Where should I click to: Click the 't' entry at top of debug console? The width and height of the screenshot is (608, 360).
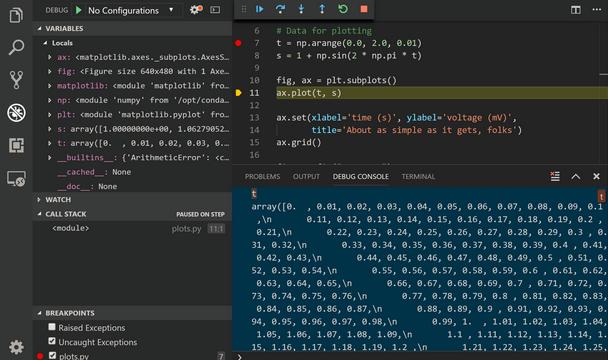[254, 193]
